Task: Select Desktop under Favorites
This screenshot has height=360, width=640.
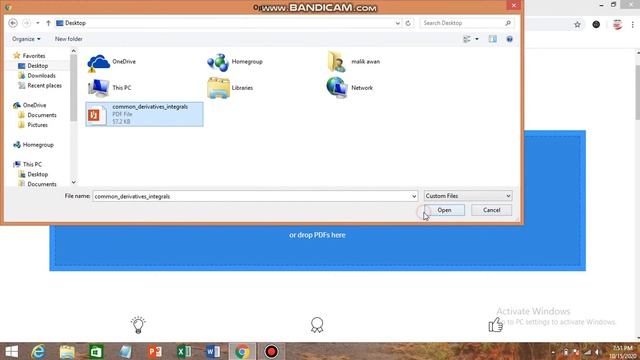Action: tap(33, 66)
